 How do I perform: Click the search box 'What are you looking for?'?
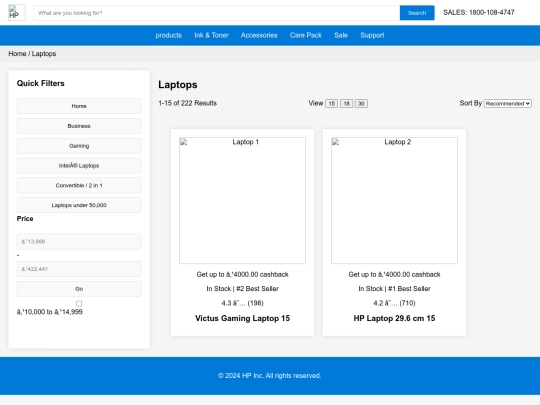(x=217, y=13)
